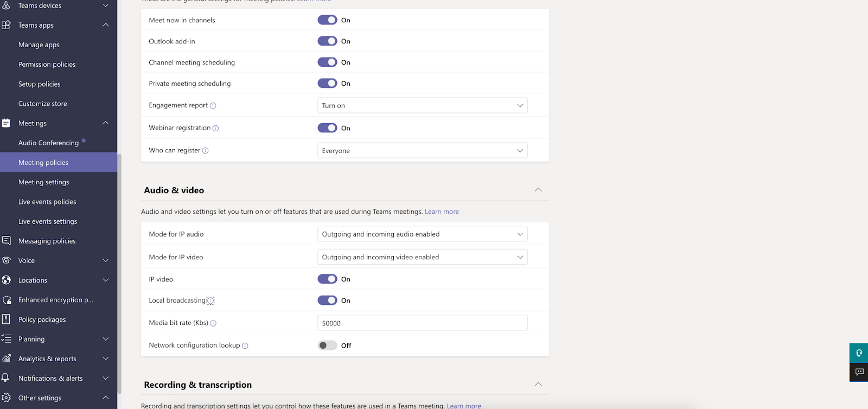This screenshot has height=409, width=868.
Task: Expand Notifications & alerts chevron
Action: tap(106, 378)
